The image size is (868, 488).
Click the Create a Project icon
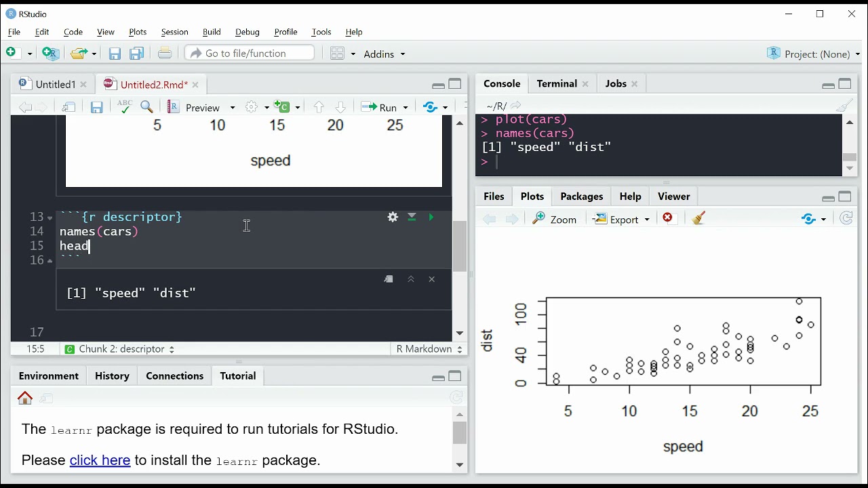(x=50, y=54)
